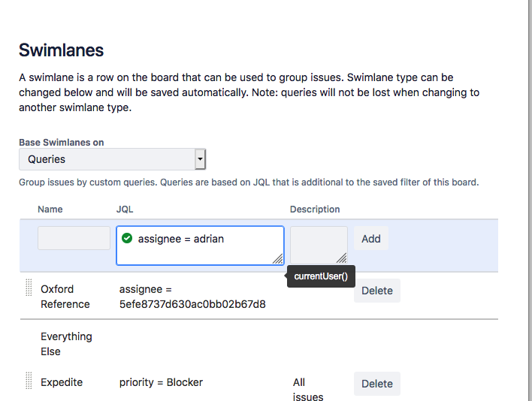The width and height of the screenshot is (532, 401).
Task: Click the Expedite swimlane name
Action: click(x=62, y=382)
